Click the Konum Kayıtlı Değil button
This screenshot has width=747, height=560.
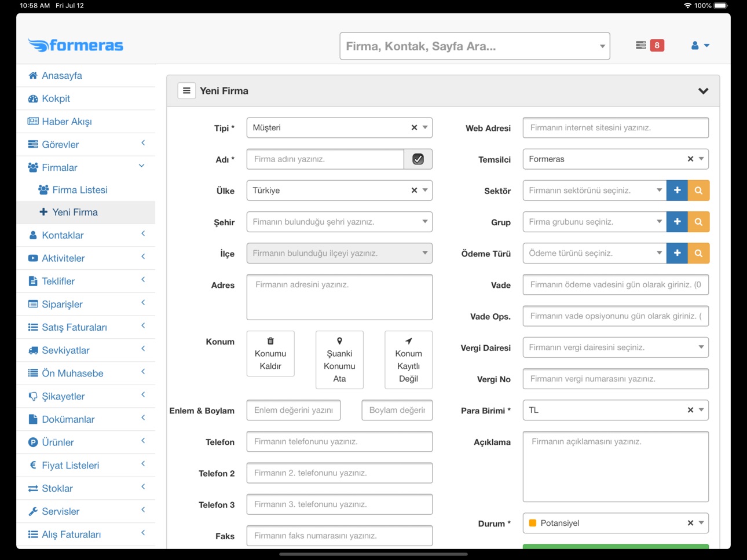pos(408,360)
